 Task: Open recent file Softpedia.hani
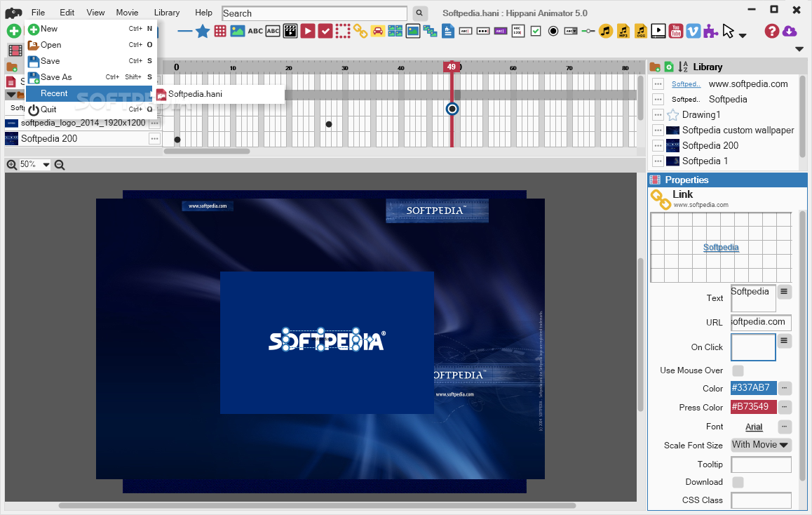click(x=220, y=94)
